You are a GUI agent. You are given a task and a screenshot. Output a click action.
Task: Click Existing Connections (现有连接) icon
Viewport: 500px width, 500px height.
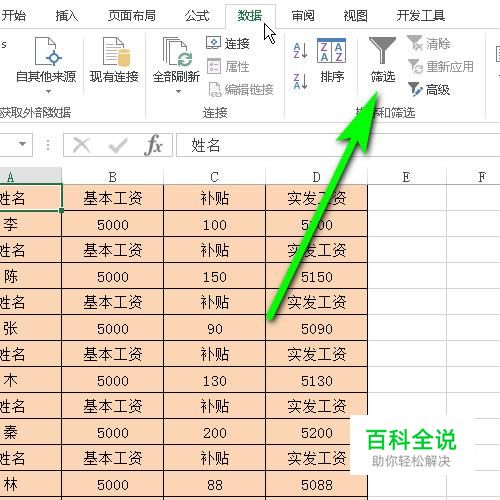[x=116, y=52]
